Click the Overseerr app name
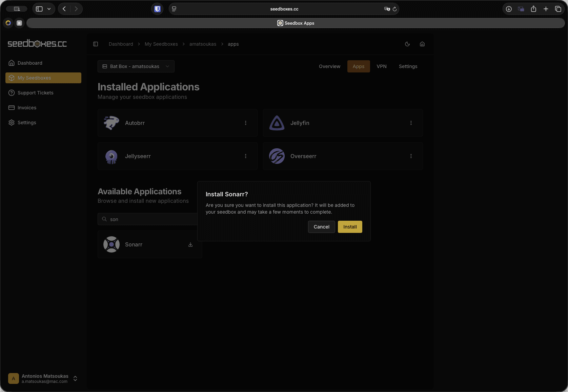The image size is (568, 392). (303, 156)
